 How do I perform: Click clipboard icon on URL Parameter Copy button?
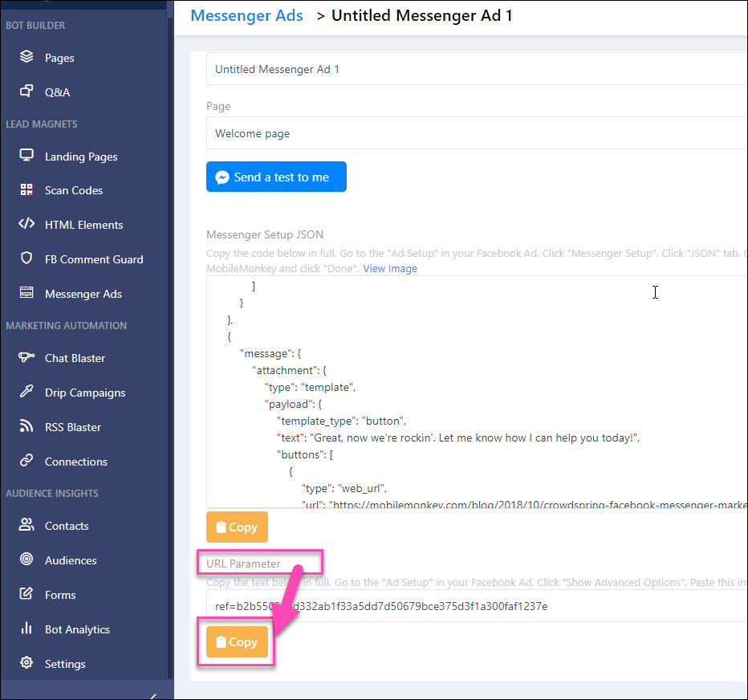(221, 642)
